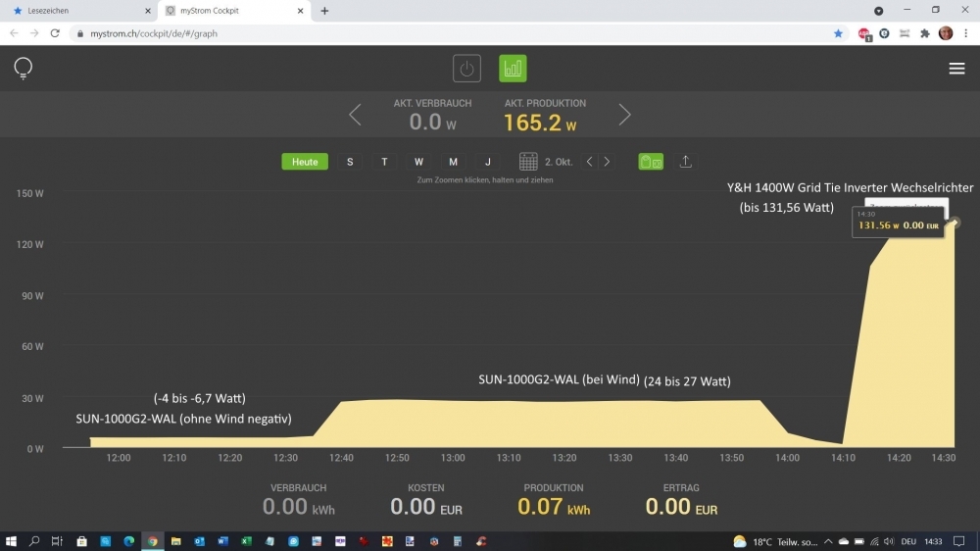The width and height of the screenshot is (980, 551).
Task: Step to the previous date arrow
Action: tap(589, 162)
